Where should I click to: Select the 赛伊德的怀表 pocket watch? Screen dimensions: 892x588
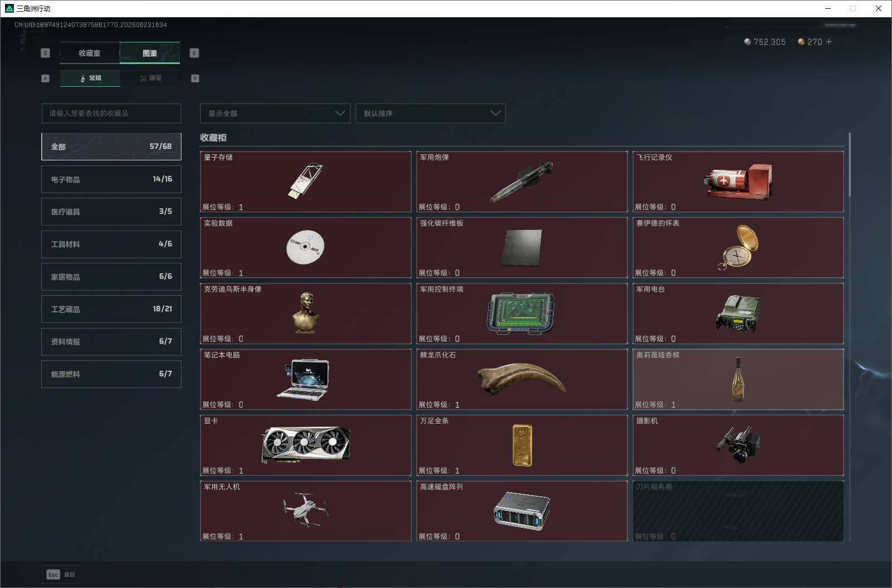(738, 247)
